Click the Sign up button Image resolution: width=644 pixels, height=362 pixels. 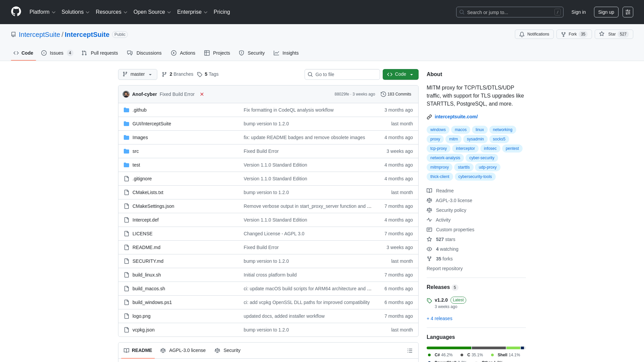pos(606,12)
